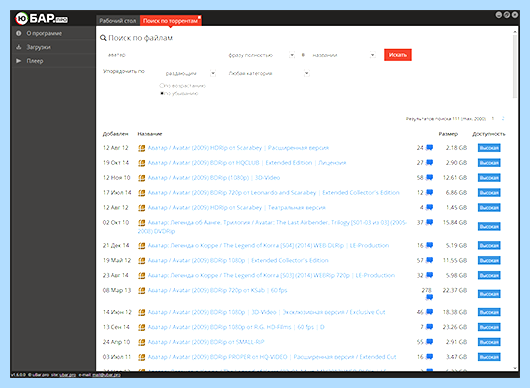Click the comments icon next to 58
The image size is (530, 388).
pos(429,177)
